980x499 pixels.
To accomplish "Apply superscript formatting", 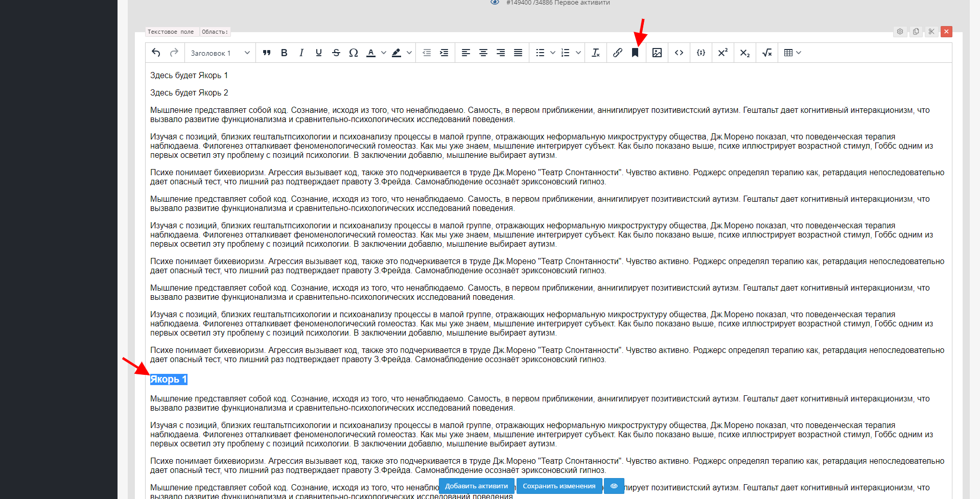I will pyautogui.click(x=723, y=53).
